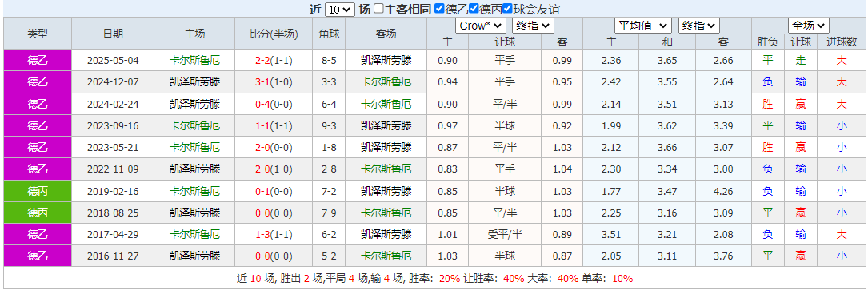Select date 2024-02-24
The image size is (868, 290).
pyautogui.click(x=113, y=104)
